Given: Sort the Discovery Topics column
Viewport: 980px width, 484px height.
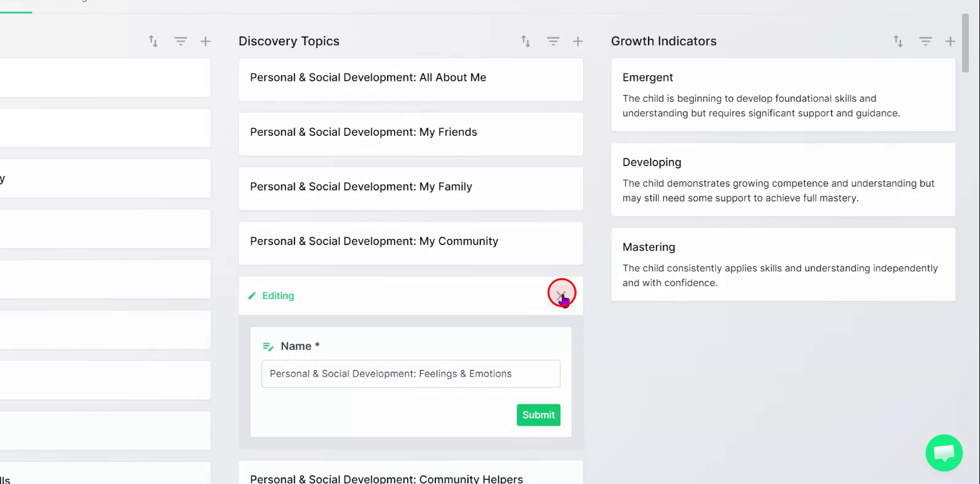Looking at the screenshot, I should pyautogui.click(x=526, y=41).
